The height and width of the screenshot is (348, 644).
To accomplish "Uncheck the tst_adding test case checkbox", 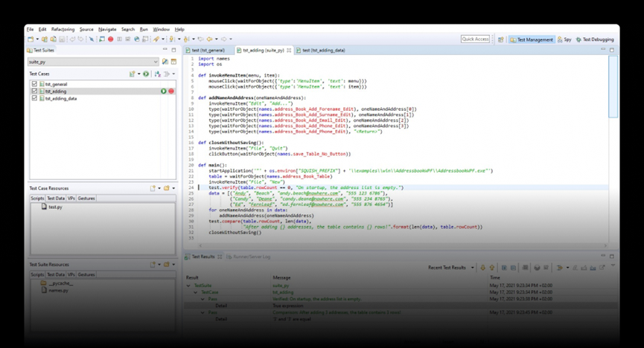I will 34,91.
